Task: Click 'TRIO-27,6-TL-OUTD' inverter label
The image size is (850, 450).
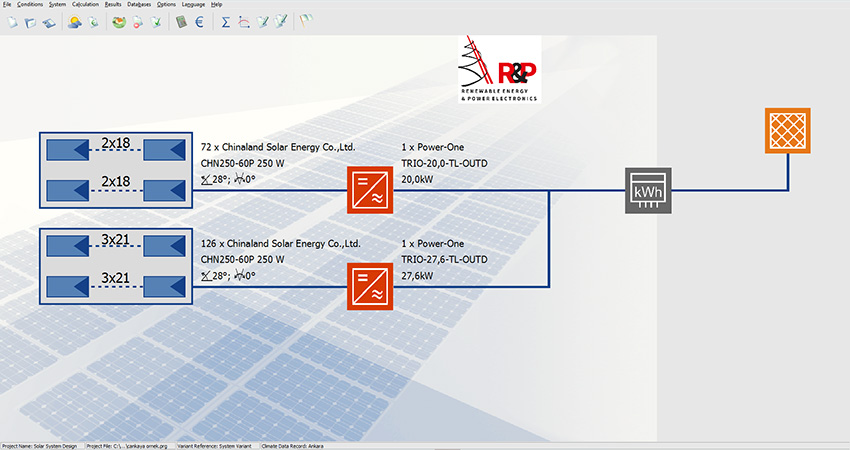Action: click(x=445, y=259)
